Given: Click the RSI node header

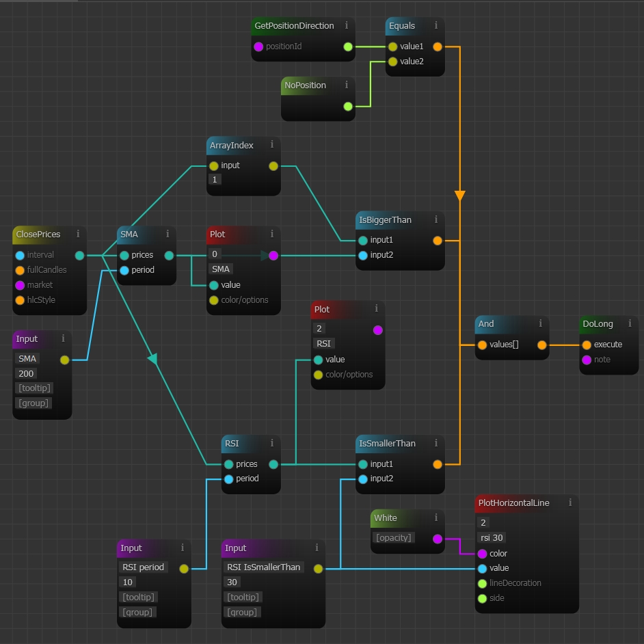Looking at the screenshot, I should click(232, 443).
